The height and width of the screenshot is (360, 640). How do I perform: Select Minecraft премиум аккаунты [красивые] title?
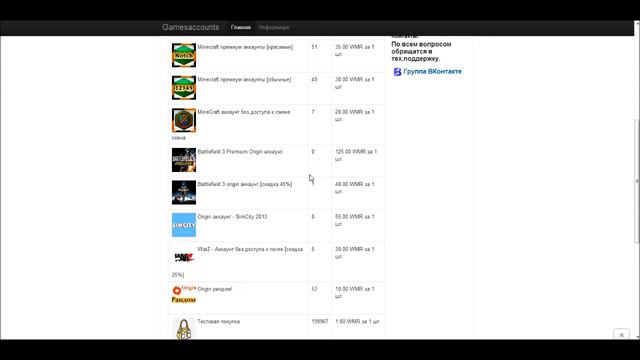coord(245,47)
